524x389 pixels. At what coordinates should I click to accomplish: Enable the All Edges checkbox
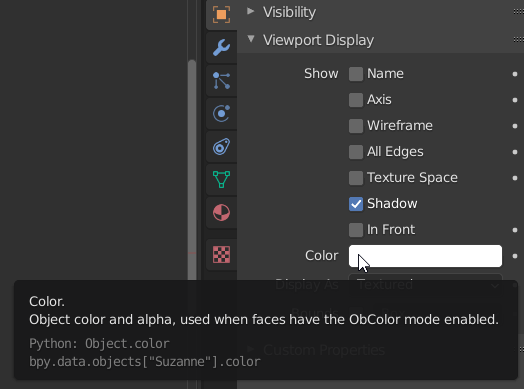pos(356,152)
